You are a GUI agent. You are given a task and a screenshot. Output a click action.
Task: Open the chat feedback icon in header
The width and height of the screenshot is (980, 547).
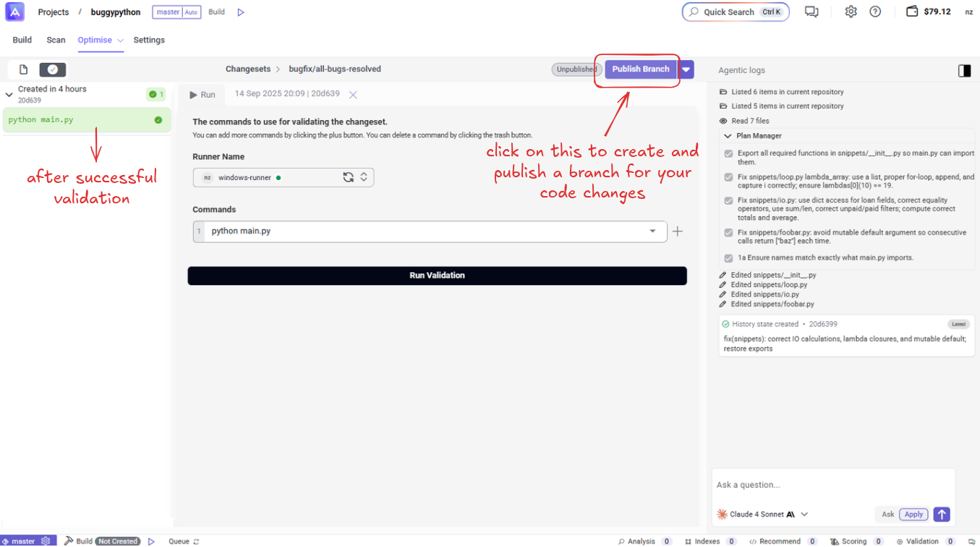(811, 12)
